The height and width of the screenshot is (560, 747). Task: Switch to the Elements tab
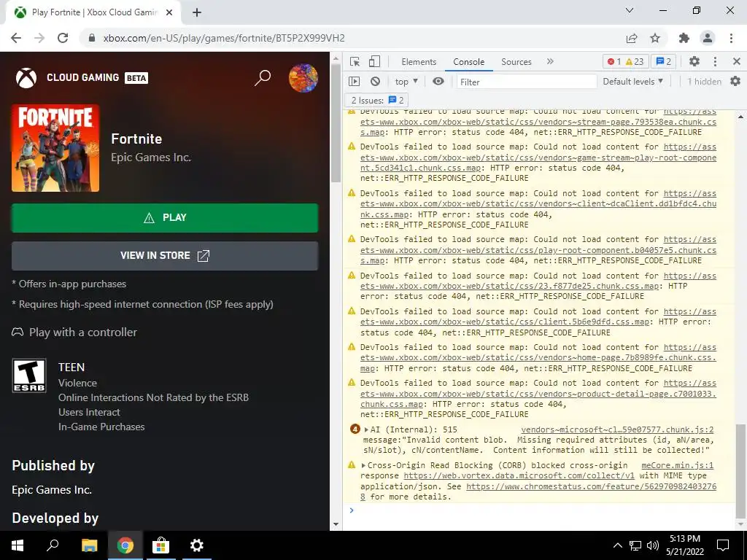[419, 62]
